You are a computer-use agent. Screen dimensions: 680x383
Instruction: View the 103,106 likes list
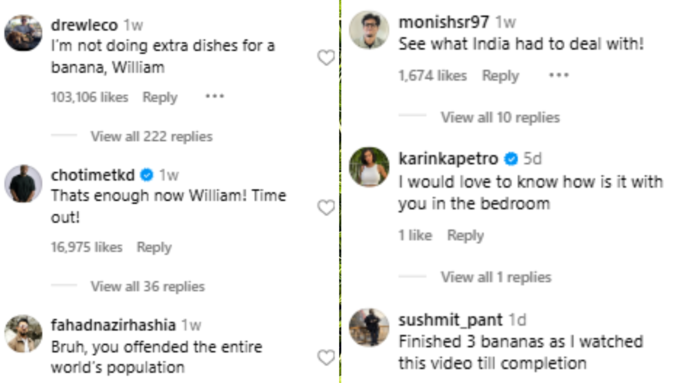point(89,97)
